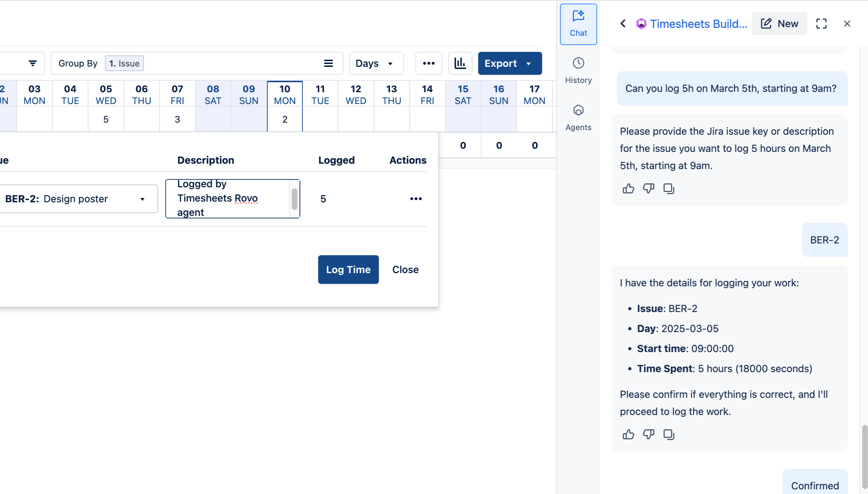Image resolution: width=868 pixels, height=494 pixels.
Task: Open the filter icon in toolbar
Action: (33, 63)
